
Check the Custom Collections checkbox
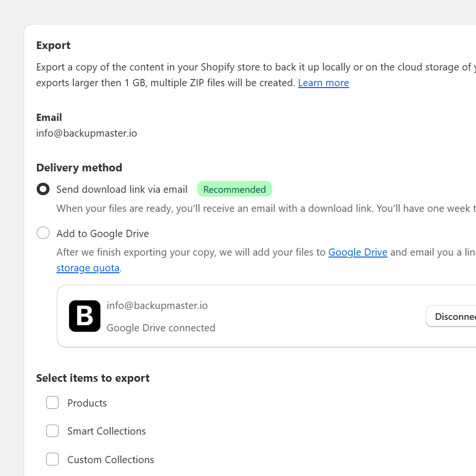[52, 459]
